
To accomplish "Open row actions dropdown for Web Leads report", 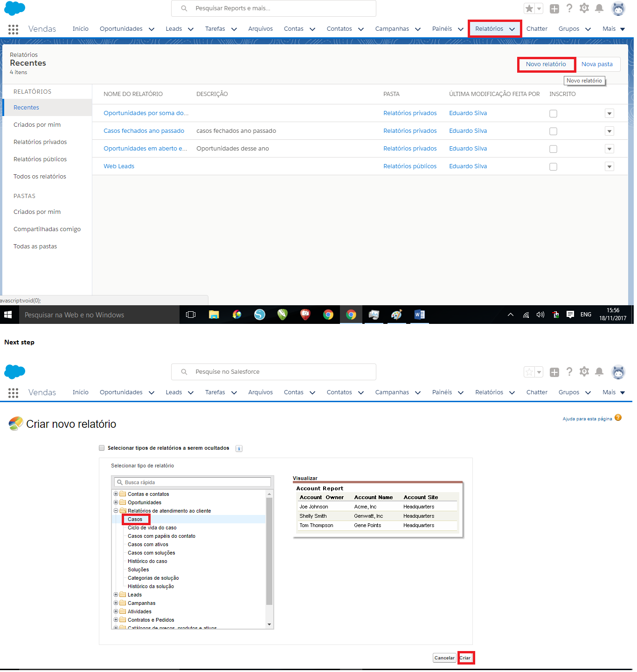I will pyautogui.click(x=609, y=167).
